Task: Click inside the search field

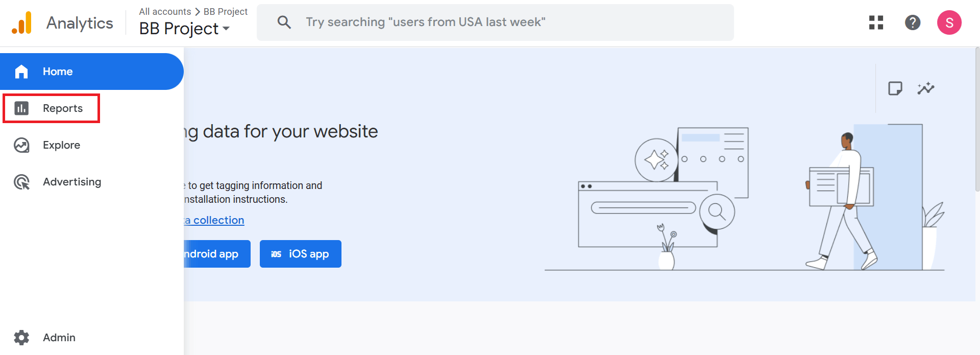Action: [x=459, y=22]
